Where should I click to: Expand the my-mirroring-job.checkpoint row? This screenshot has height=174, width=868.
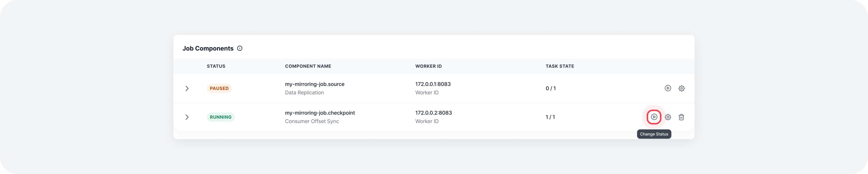187,117
